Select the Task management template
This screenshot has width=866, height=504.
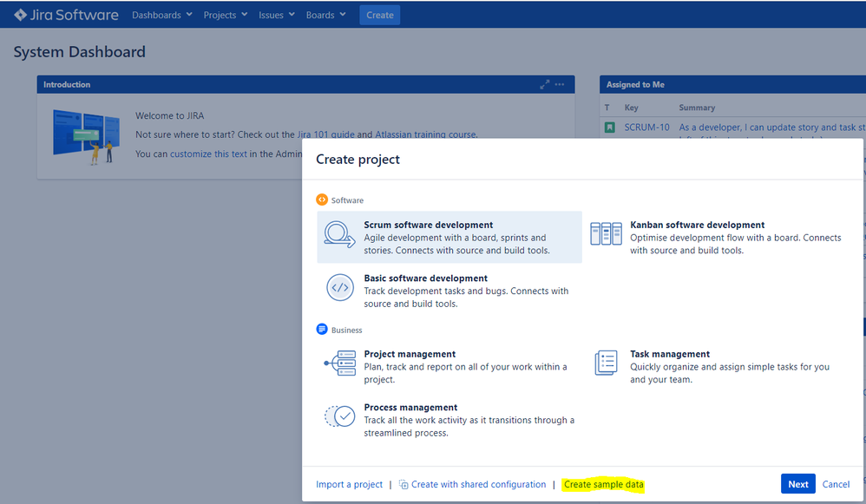(717, 366)
